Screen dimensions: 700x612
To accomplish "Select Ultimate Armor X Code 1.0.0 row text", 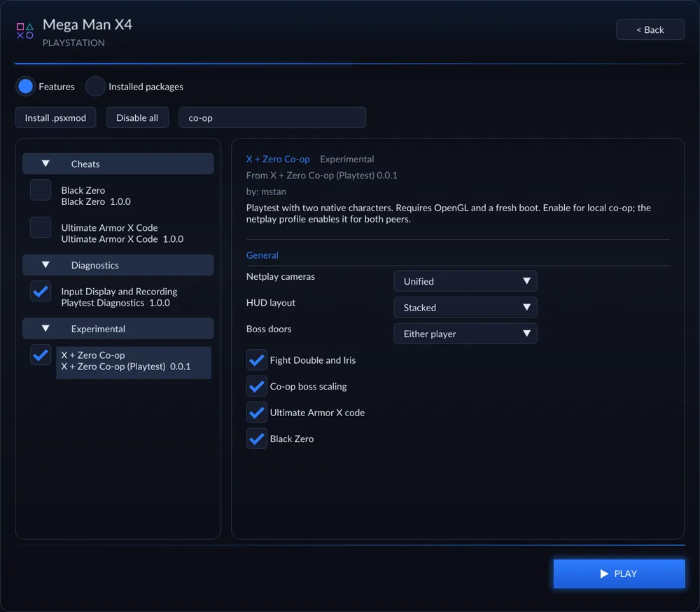I will point(122,234).
